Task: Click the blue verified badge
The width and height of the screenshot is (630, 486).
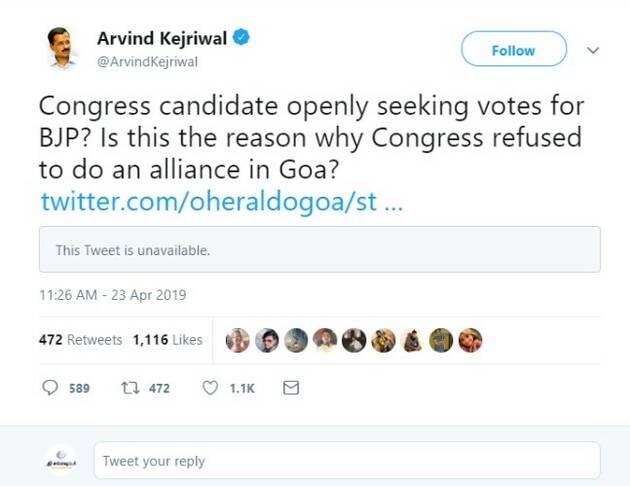Action: (243, 40)
